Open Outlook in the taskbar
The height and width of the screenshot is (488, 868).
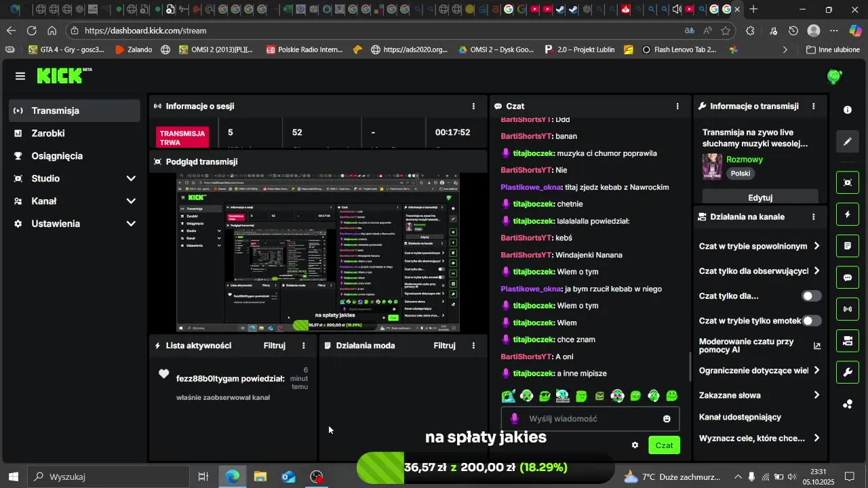(289, 476)
